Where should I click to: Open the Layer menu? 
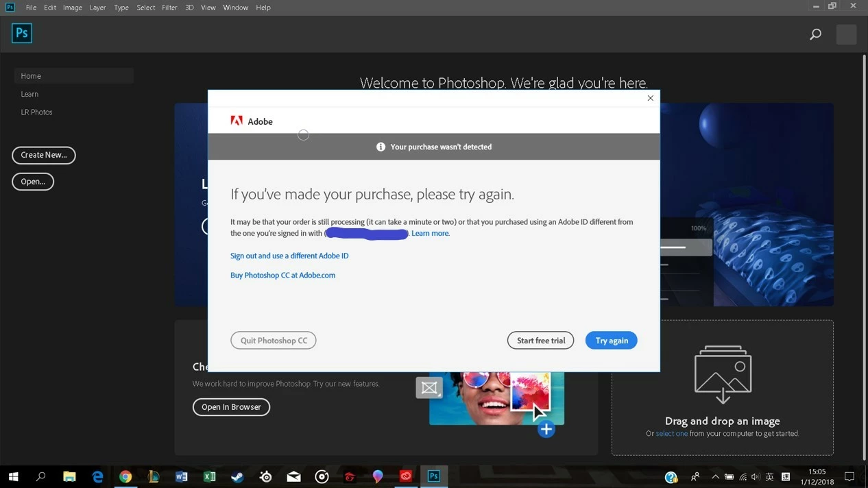click(97, 8)
